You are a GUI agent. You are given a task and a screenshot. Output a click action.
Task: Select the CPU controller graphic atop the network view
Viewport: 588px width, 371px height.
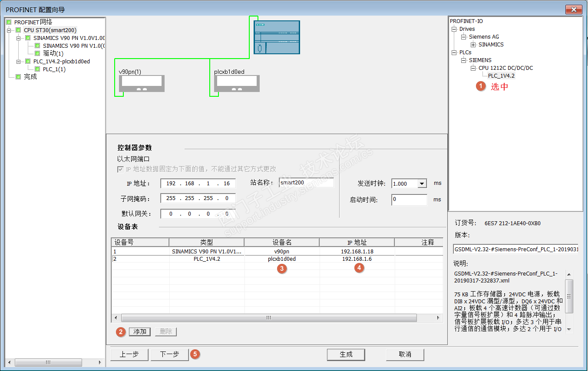click(x=277, y=37)
